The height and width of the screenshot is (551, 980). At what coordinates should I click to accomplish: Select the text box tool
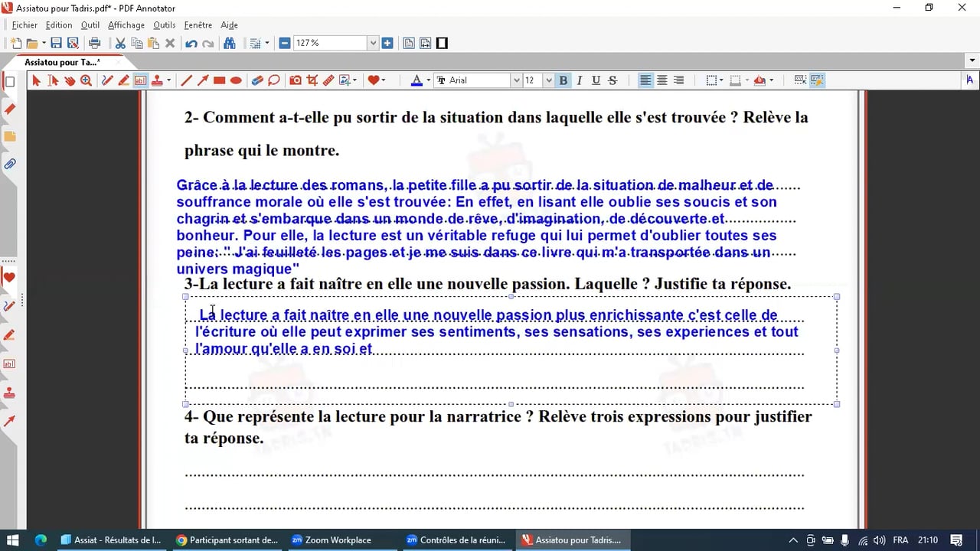140,80
